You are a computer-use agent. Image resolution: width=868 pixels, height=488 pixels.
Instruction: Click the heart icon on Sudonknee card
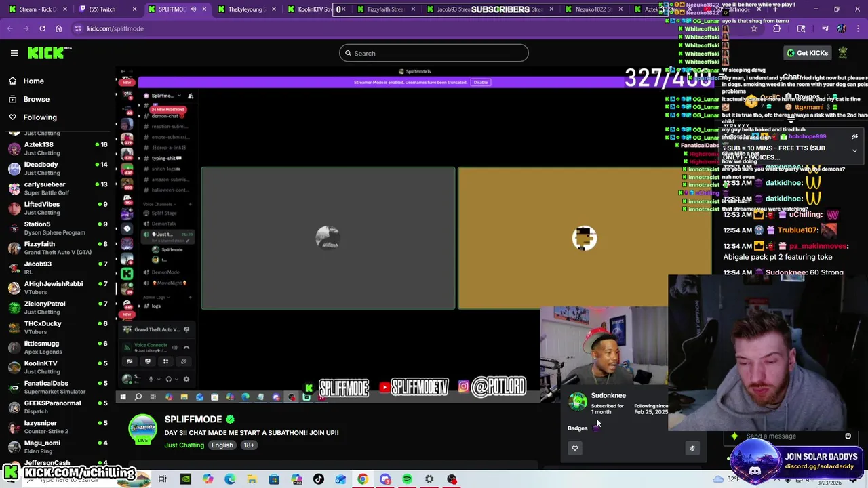(575, 448)
